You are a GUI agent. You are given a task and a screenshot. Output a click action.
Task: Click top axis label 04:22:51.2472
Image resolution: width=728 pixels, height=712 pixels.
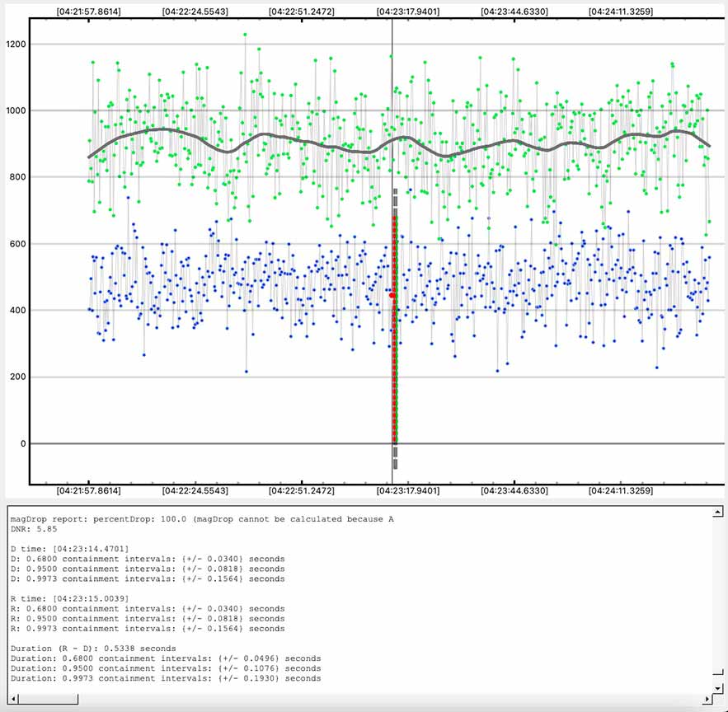(x=301, y=12)
